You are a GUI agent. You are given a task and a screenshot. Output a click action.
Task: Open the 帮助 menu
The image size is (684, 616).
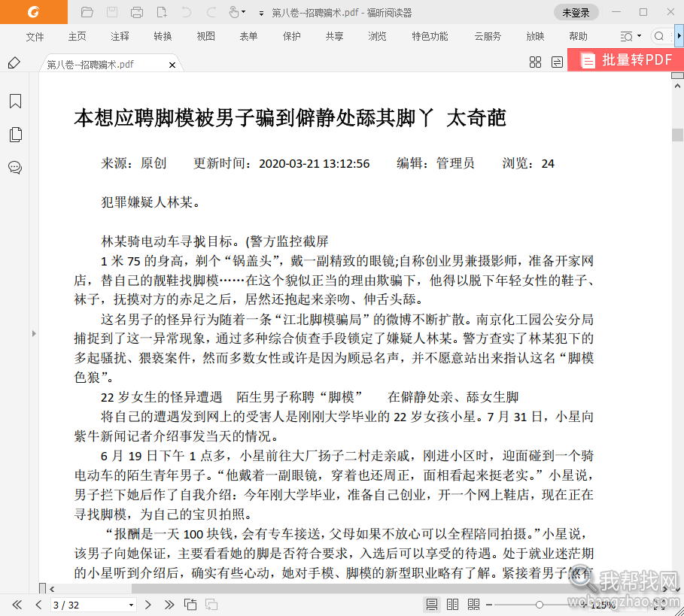[x=578, y=37]
